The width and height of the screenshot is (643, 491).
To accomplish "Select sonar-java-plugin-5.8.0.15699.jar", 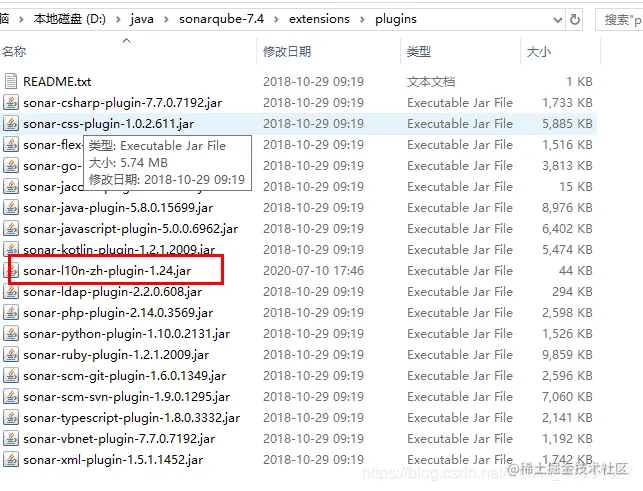I will (118, 208).
